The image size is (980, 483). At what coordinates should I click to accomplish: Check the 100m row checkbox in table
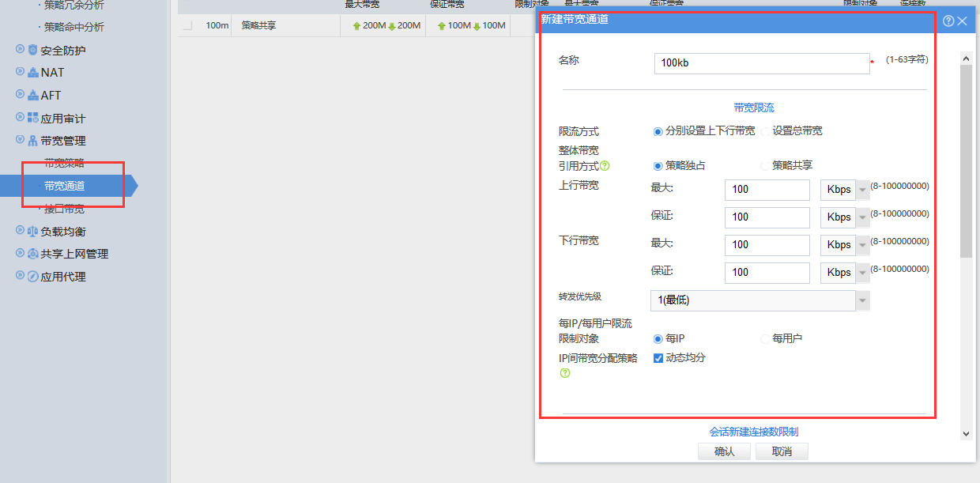pos(187,26)
